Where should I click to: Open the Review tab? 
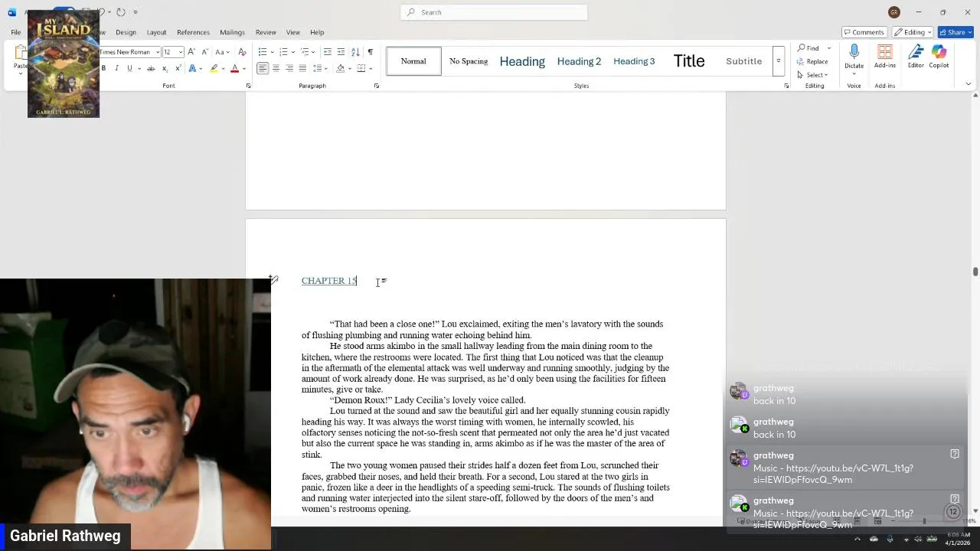[266, 32]
